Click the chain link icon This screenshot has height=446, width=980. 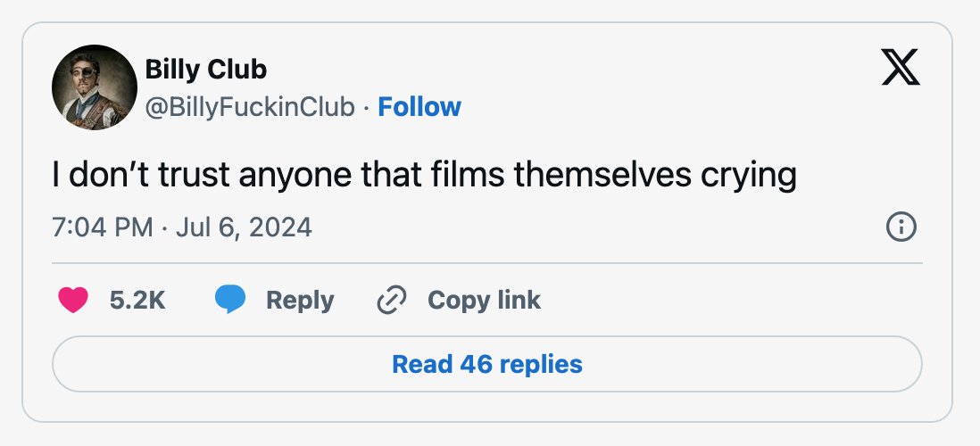[392, 300]
